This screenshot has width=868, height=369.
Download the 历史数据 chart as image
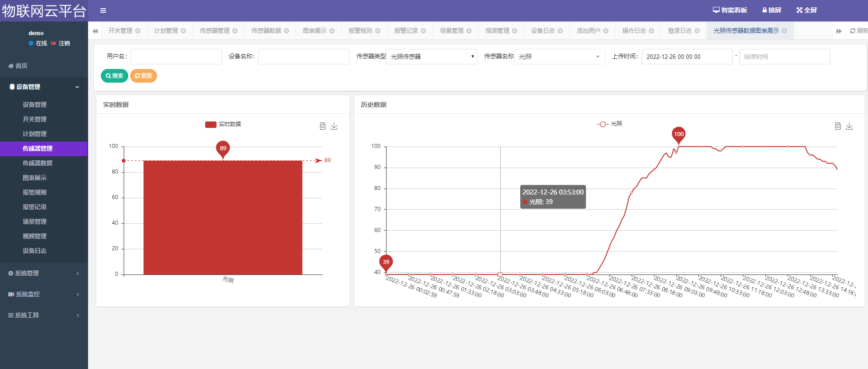(x=849, y=126)
